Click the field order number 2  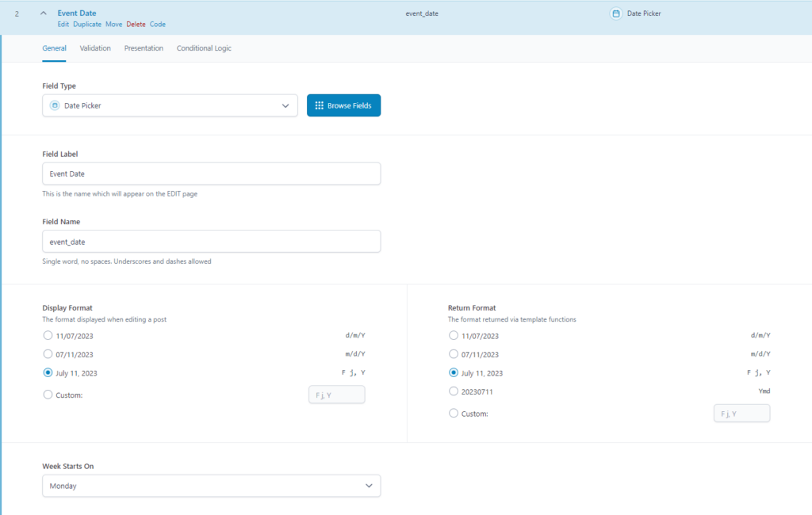(x=17, y=14)
